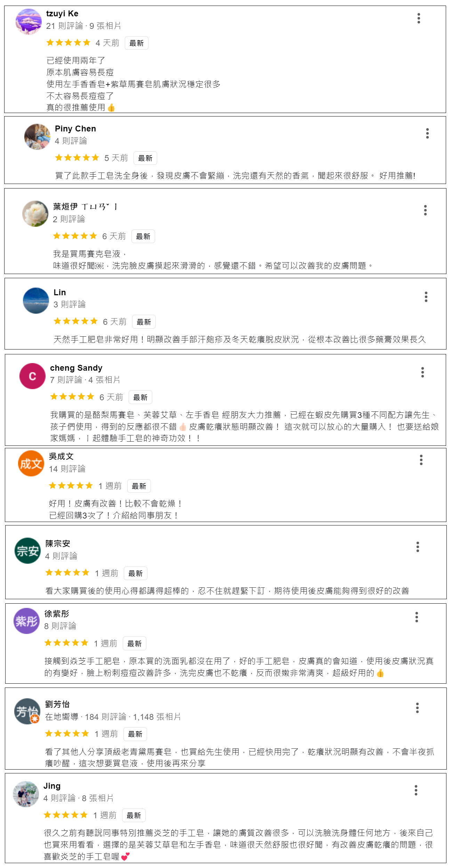The width and height of the screenshot is (452, 868).
Task: Open the reviewer name link Lin
Action: [60, 292]
